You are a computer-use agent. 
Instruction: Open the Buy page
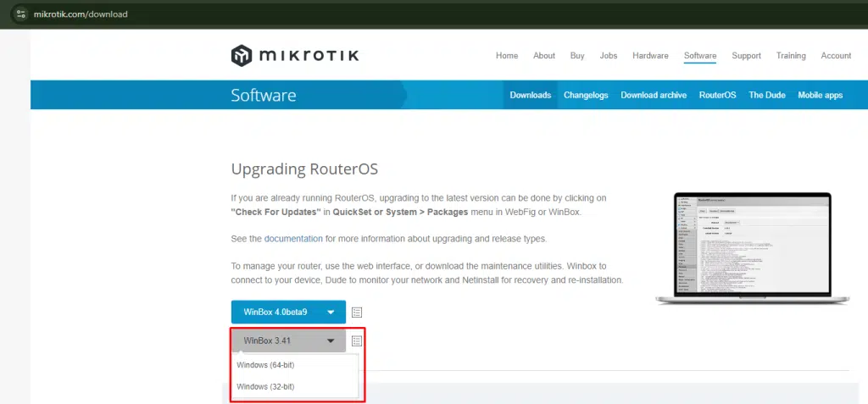pos(577,56)
